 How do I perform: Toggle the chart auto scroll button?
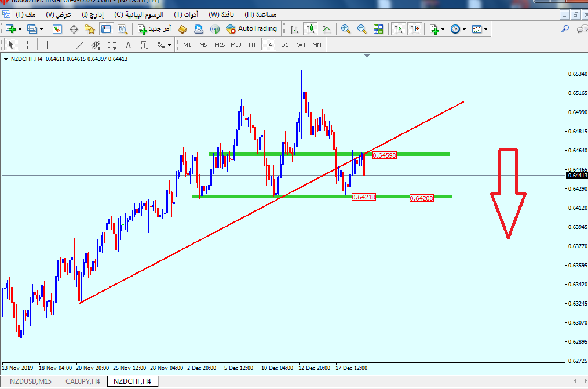(399, 29)
